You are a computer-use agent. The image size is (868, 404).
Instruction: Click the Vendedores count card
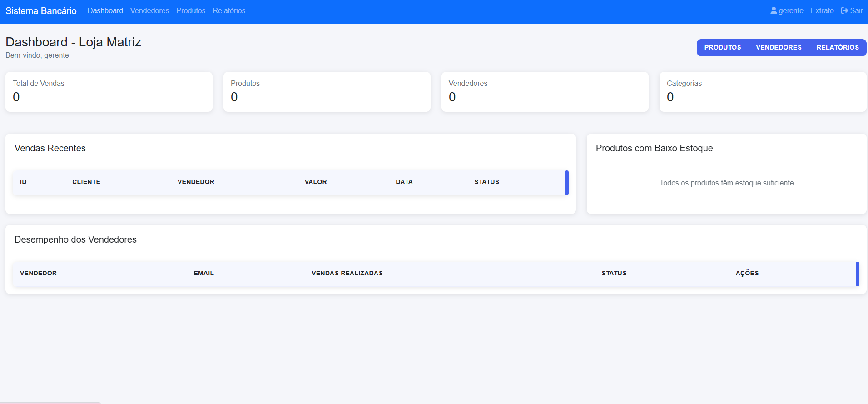pyautogui.click(x=545, y=91)
